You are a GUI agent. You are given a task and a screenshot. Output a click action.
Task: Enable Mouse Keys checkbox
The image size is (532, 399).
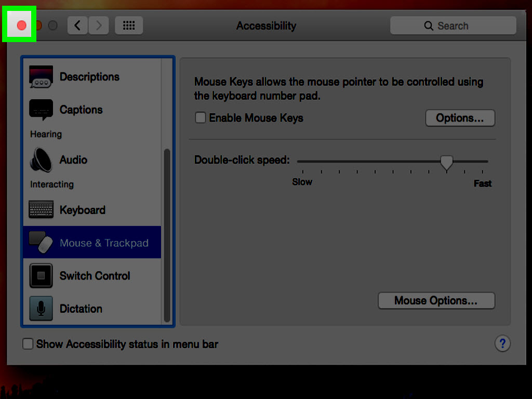pyautogui.click(x=200, y=118)
